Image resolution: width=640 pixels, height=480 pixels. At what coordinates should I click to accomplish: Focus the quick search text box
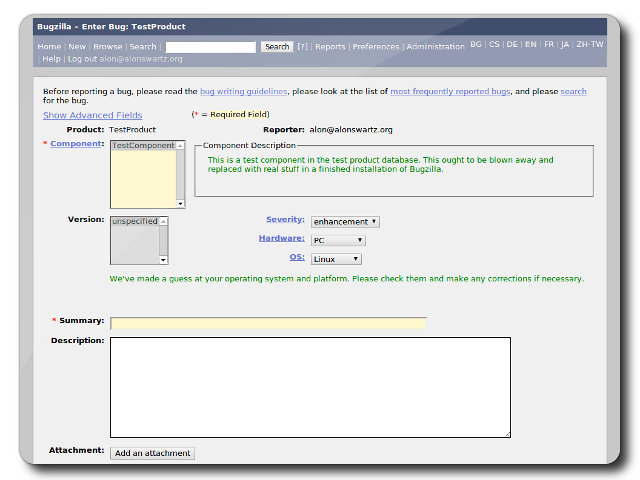(x=210, y=47)
